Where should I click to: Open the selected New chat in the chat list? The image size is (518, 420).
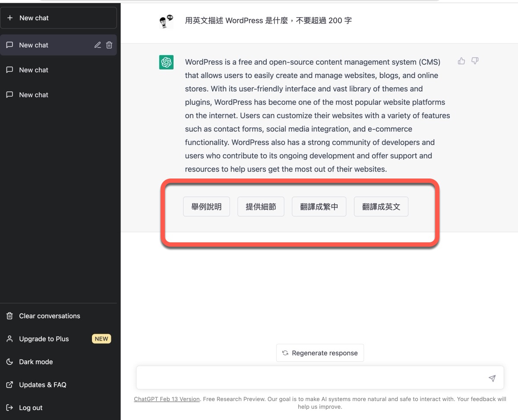coord(58,45)
